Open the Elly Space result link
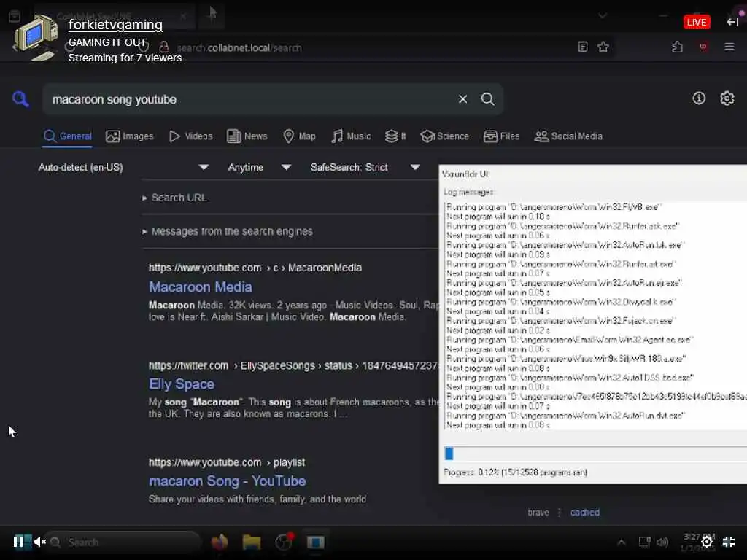Viewport: 747px width, 560px height. (x=182, y=384)
